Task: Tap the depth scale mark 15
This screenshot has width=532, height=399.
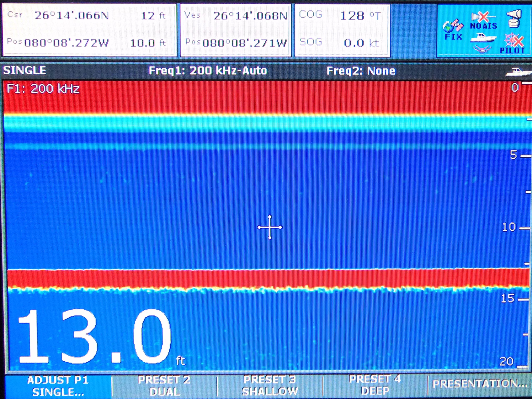Action: click(x=507, y=298)
